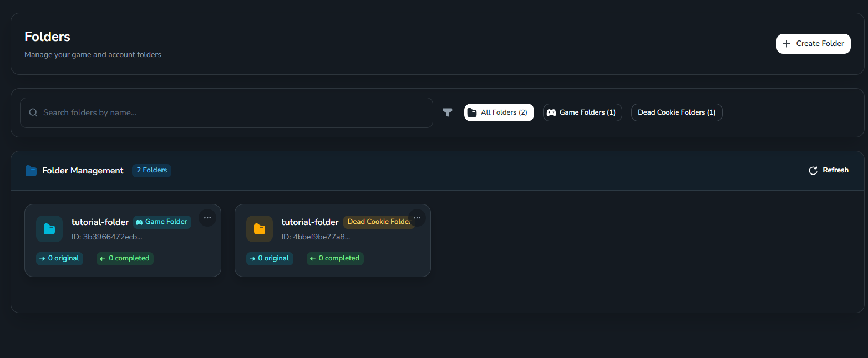The height and width of the screenshot is (358, 868).
Task: Click the 2 Folders count badge
Action: coord(152,170)
